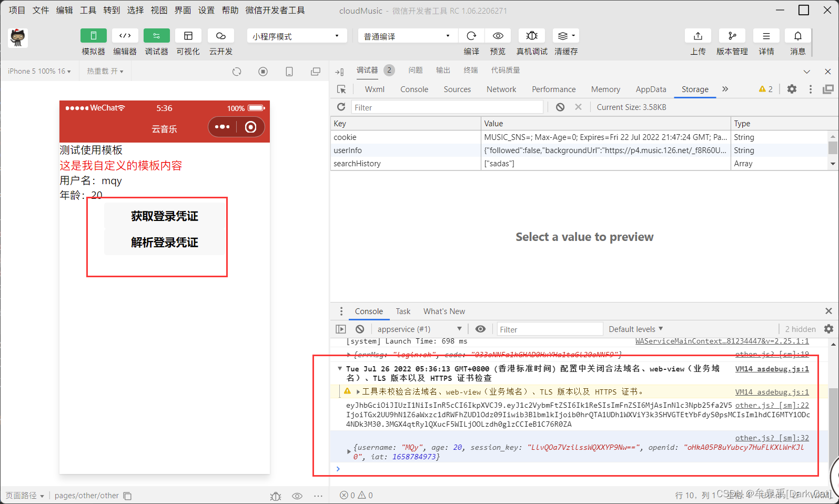
Task: Toggle the Simulator panel button
Action: coord(94,36)
